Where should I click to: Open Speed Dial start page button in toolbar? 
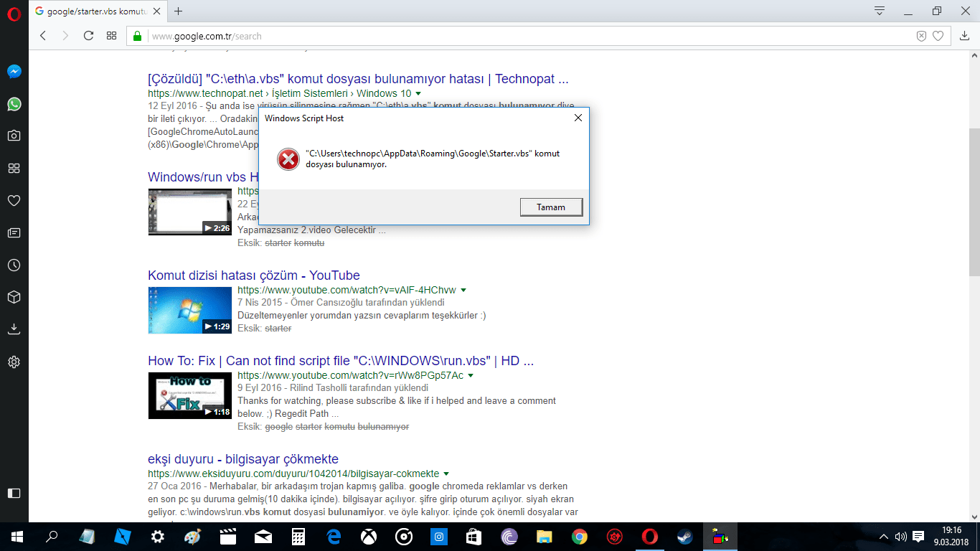(111, 36)
